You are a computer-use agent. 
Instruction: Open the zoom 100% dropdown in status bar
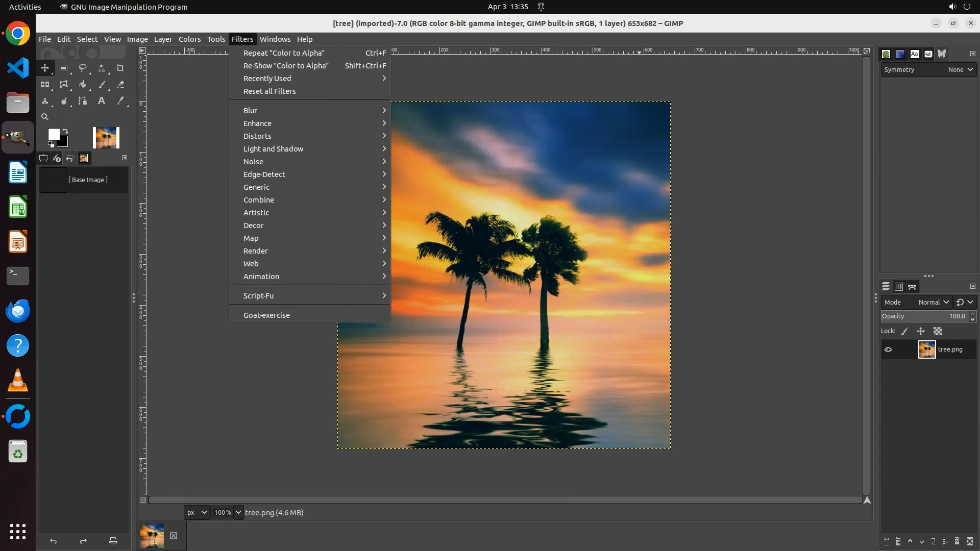pos(238,512)
